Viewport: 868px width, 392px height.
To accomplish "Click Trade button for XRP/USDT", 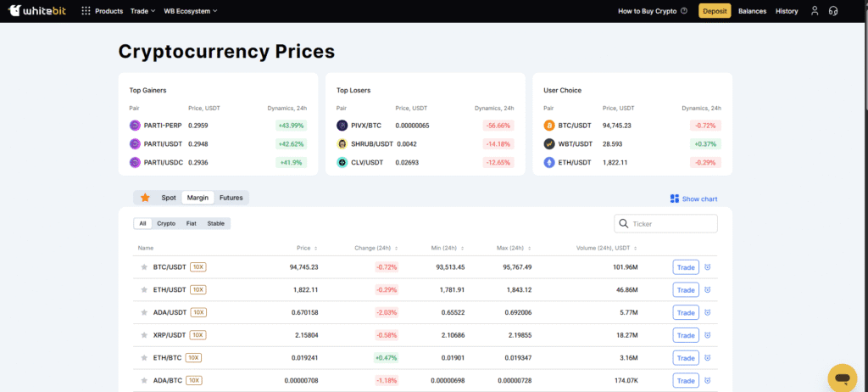I will (x=686, y=335).
